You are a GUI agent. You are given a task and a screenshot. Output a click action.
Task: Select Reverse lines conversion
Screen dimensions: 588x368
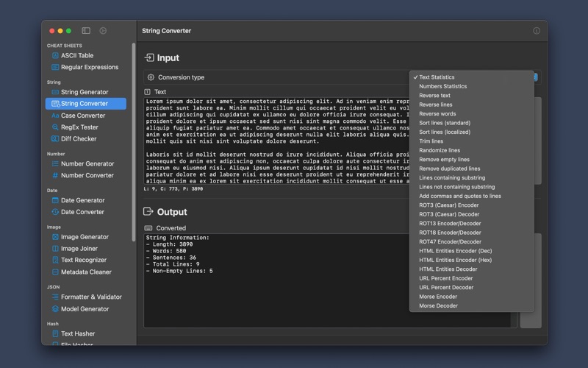[x=472, y=105]
